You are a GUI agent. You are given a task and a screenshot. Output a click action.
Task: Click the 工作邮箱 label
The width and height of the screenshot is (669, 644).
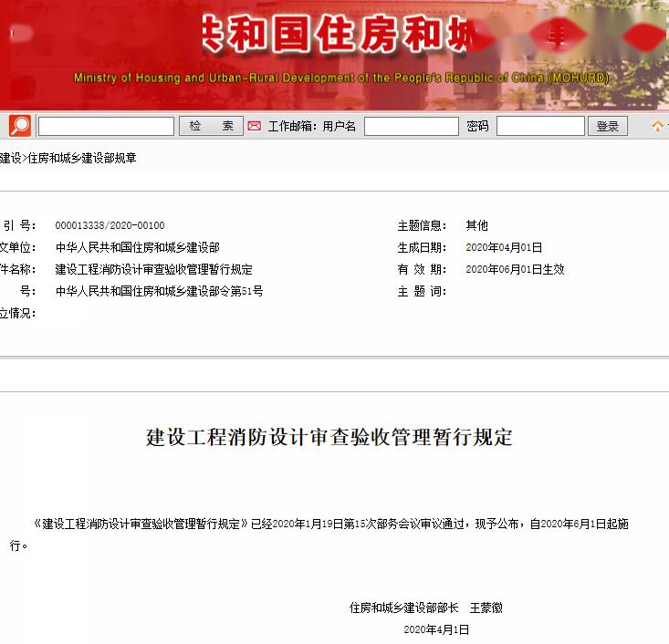coord(291,126)
